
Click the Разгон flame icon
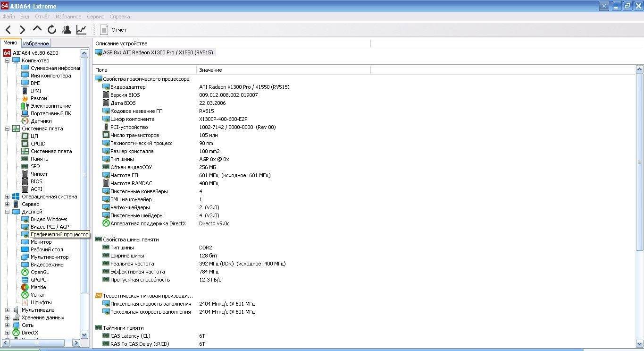(x=25, y=98)
